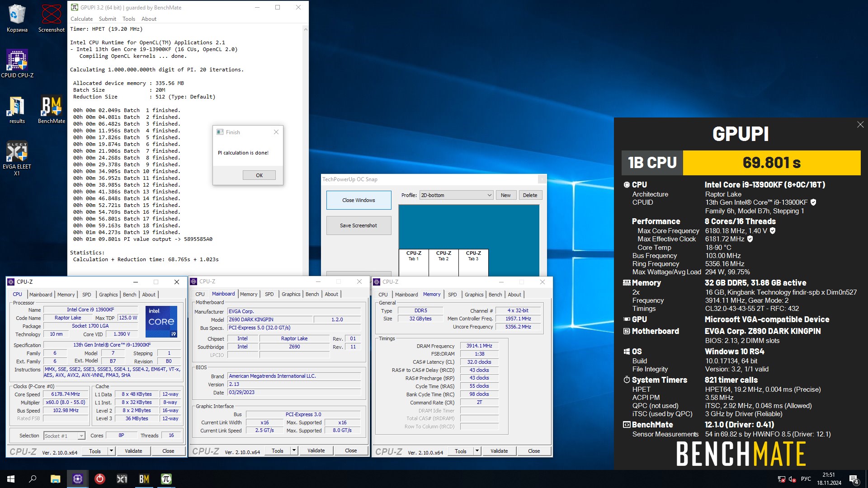Click the Intel Core i9 logo in CPU-Z
The image size is (868, 488).
(161, 321)
